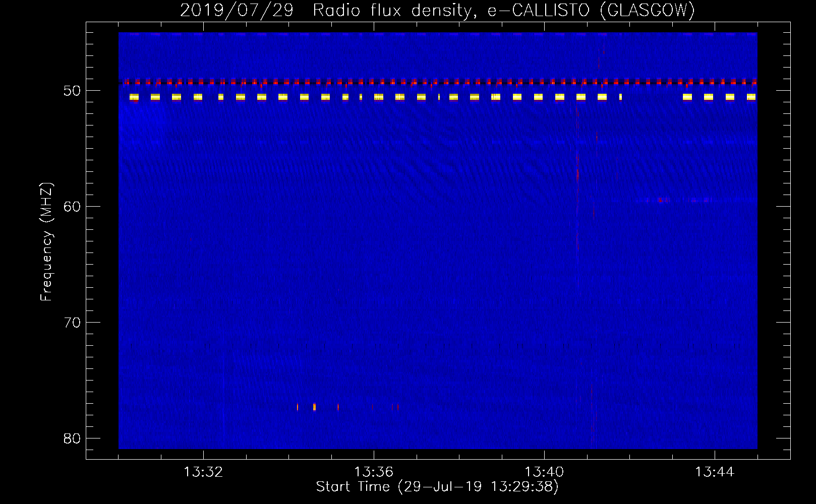Click the 50 frequency tick label

[x=72, y=91]
